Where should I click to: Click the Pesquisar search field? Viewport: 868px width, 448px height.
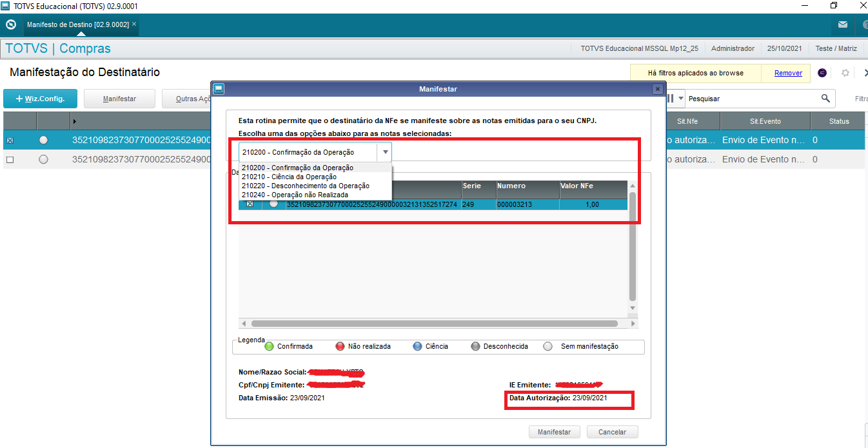coord(751,99)
